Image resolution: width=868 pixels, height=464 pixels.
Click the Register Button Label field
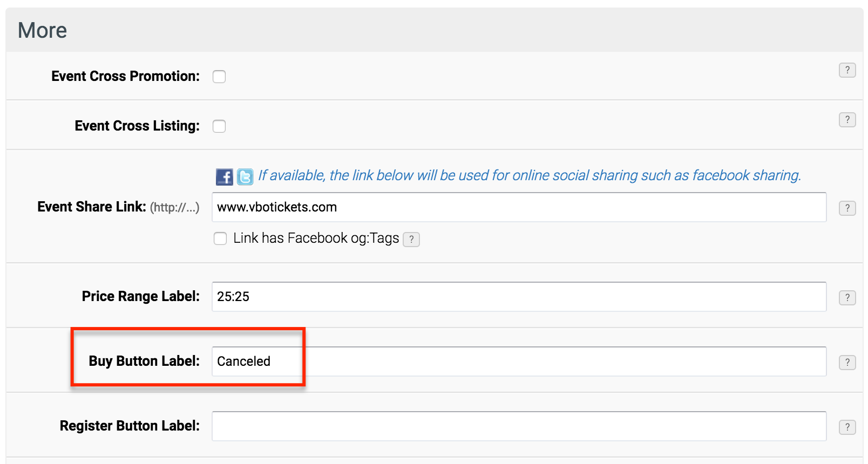(x=519, y=426)
